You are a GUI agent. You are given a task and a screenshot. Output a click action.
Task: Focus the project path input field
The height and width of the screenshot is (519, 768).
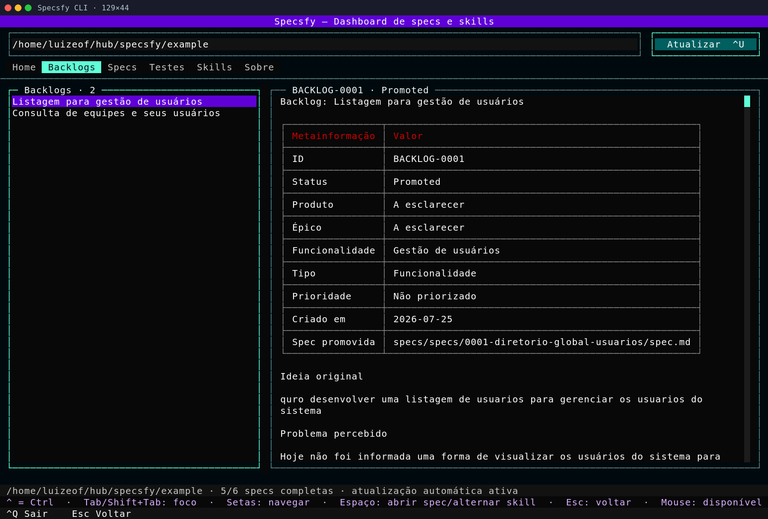325,44
